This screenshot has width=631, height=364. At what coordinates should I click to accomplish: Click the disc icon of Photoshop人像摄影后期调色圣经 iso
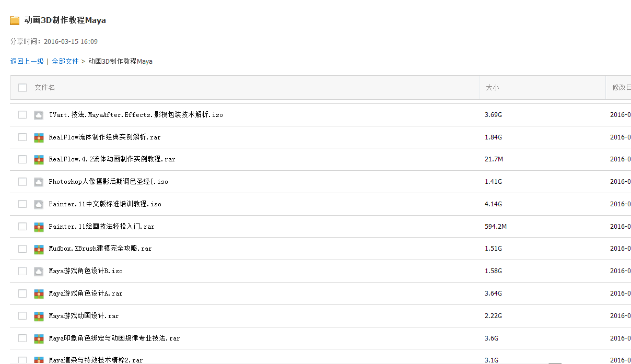click(39, 182)
